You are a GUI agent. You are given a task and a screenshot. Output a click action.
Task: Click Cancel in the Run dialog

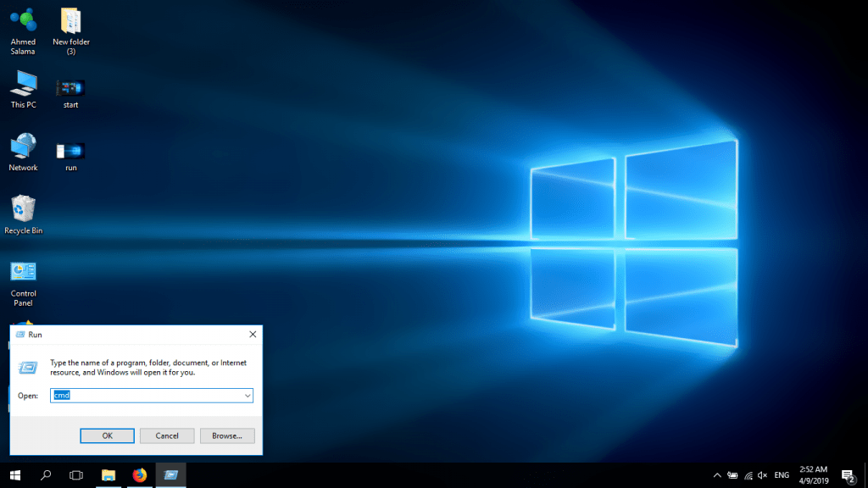click(x=167, y=436)
